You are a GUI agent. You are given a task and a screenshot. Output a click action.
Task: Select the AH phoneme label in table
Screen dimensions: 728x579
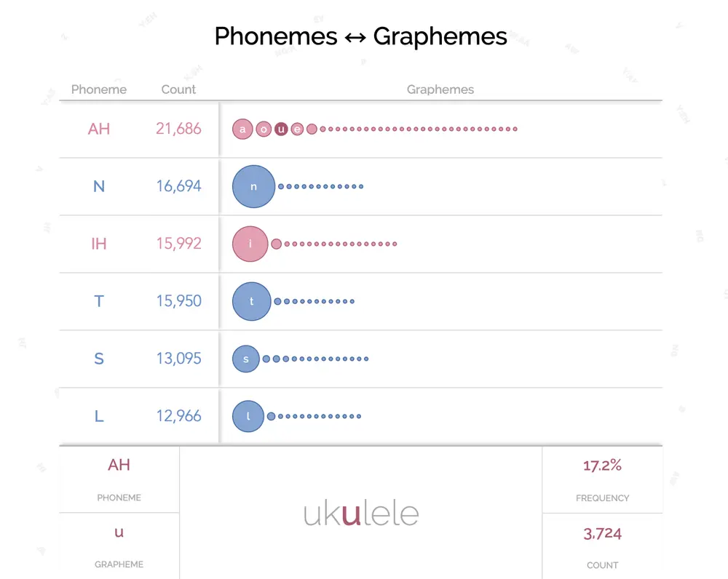pyautogui.click(x=99, y=129)
